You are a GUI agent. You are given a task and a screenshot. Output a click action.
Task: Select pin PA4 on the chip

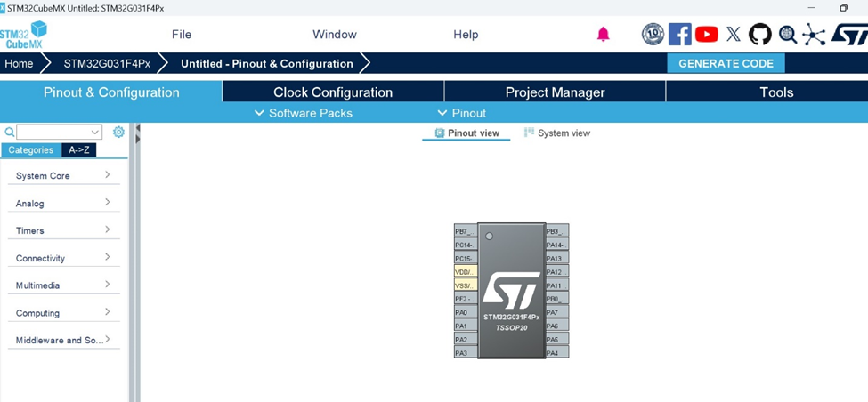point(557,352)
